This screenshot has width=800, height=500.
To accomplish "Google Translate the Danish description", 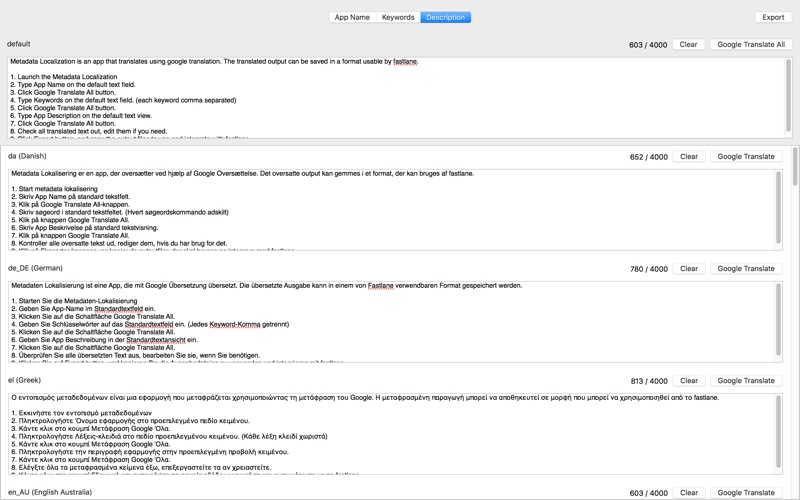I will 746,157.
